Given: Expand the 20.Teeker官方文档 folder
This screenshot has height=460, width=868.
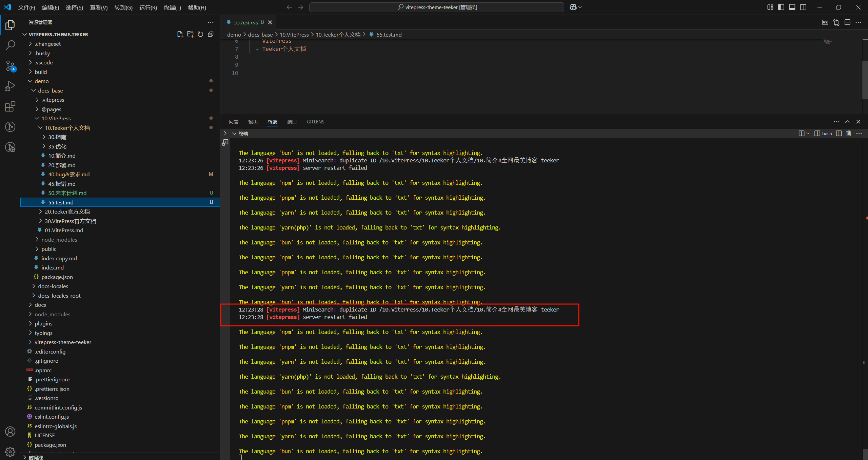Looking at the screenshot, I should [40, 212].
